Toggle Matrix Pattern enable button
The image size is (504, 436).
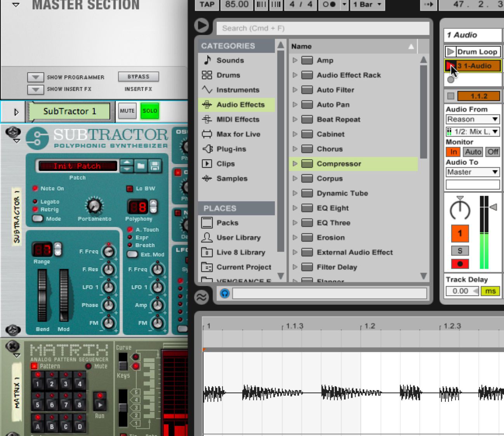tap(34, 366)
